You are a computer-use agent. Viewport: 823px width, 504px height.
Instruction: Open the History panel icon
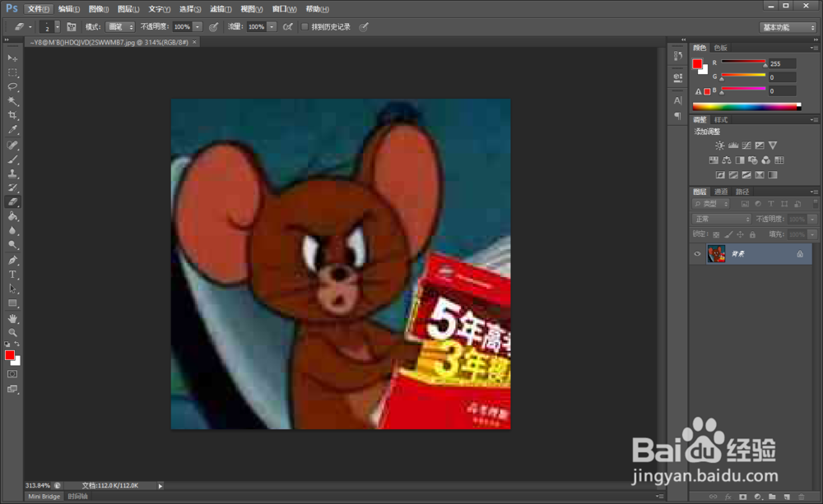(677, 56)
